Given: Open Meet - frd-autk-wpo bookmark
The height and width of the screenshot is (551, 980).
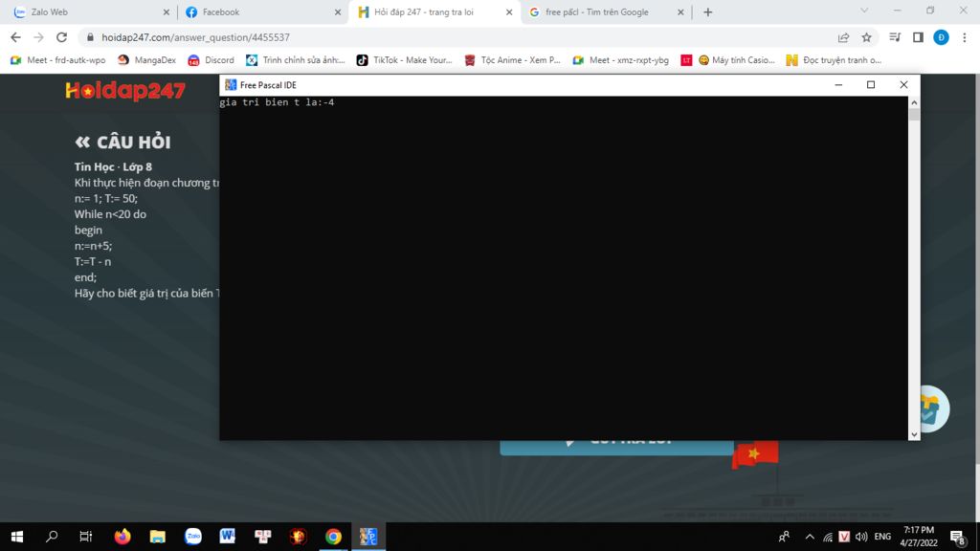Looking at the screenshot, I should tap(58, 60).
